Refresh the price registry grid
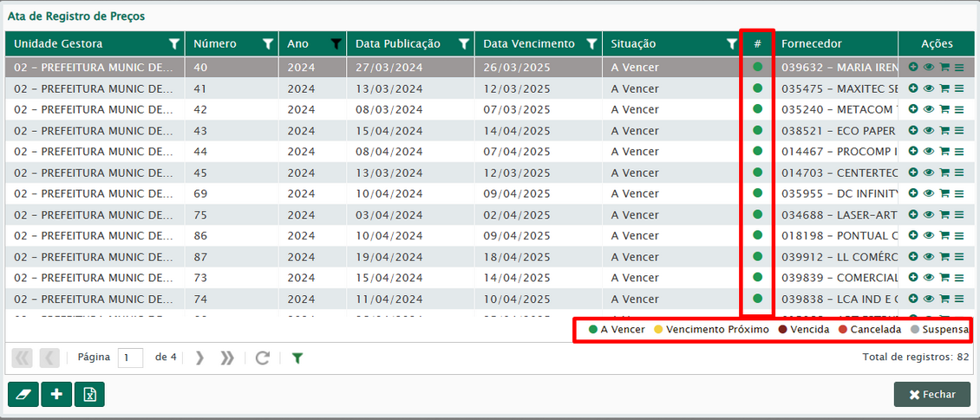Viewport: 980px width, 420px height. 262,358
